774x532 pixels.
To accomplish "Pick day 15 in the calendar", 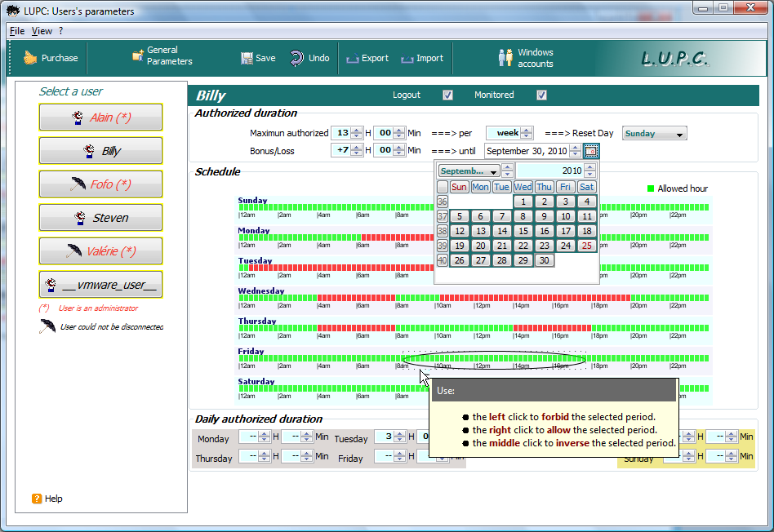I will [x=523, y=231].
